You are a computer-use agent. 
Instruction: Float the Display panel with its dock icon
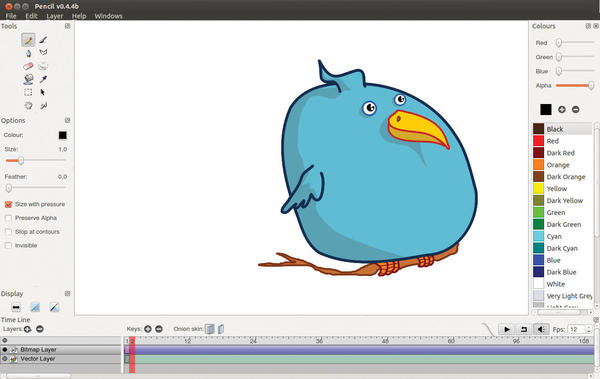(x=67, y=294)
